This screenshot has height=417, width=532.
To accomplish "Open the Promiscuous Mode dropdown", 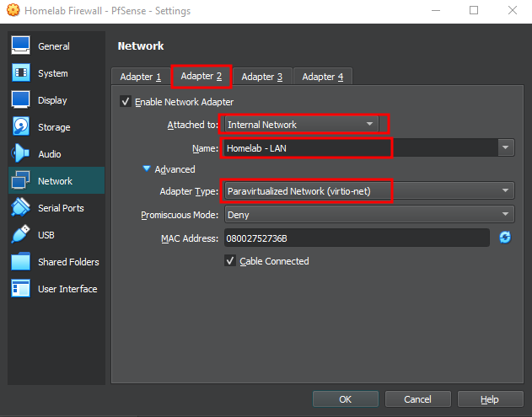I will click(x=368, y=215).
